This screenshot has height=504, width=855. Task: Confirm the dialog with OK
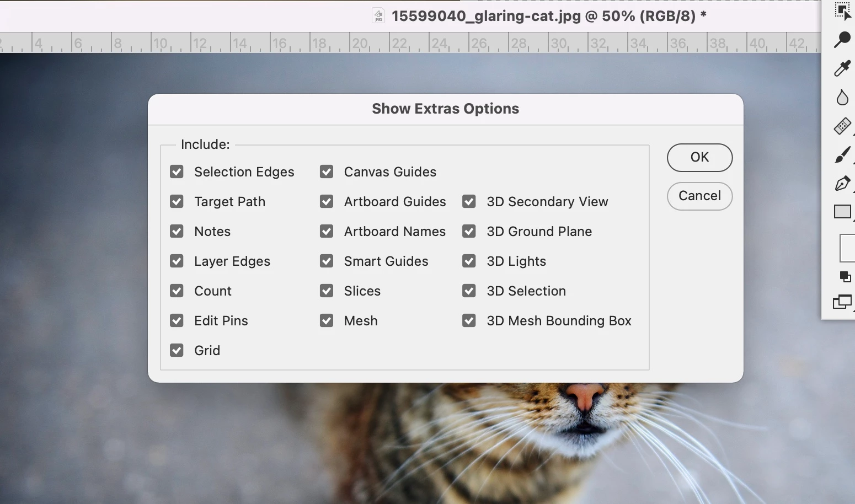[699, 158]
